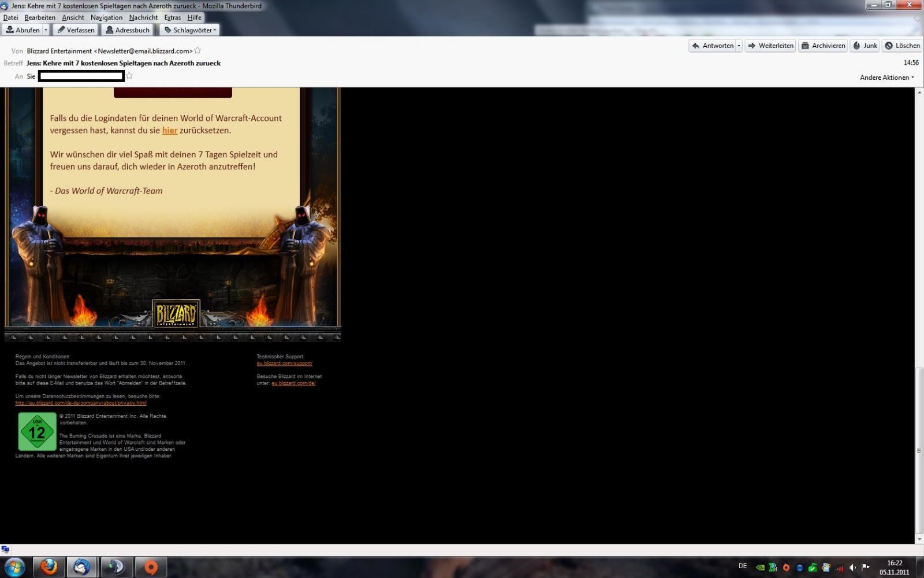Open the Abrufen dropdown arrow
The width and height of the screenshot is (924, 578).
tap(46, 30)
